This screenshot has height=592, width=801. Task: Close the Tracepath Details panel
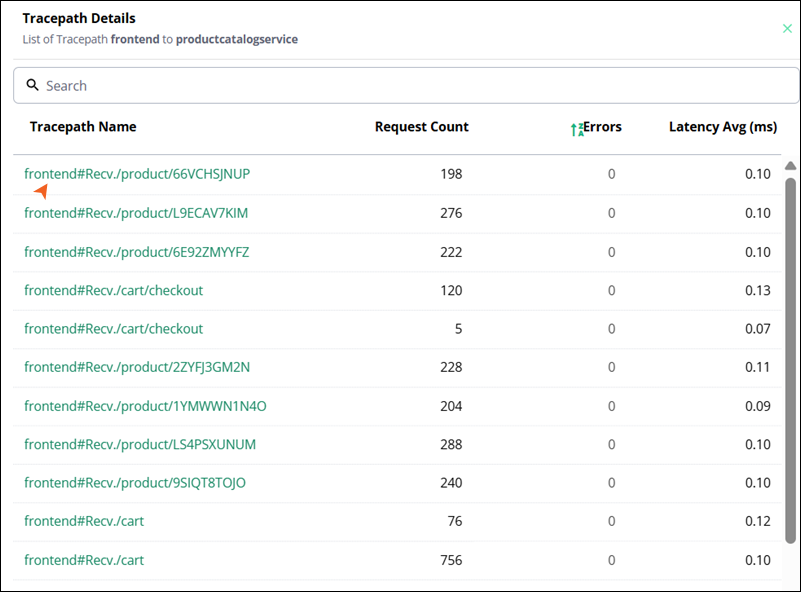[787, 28]
